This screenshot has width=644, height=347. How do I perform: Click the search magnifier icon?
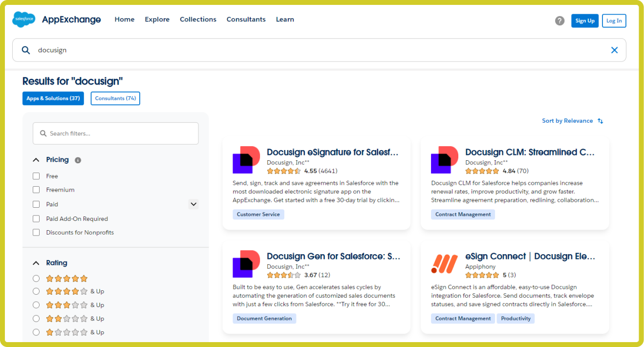(26, 50)
